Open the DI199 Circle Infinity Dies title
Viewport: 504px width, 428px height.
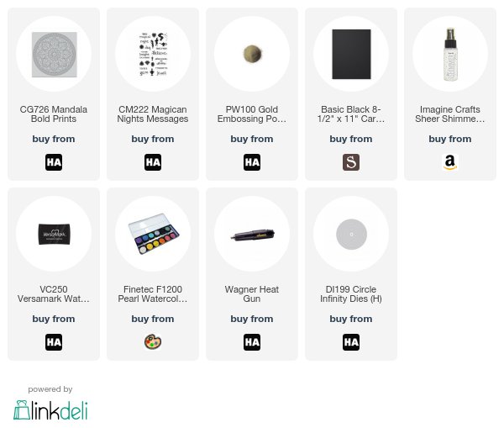[351, 293]
